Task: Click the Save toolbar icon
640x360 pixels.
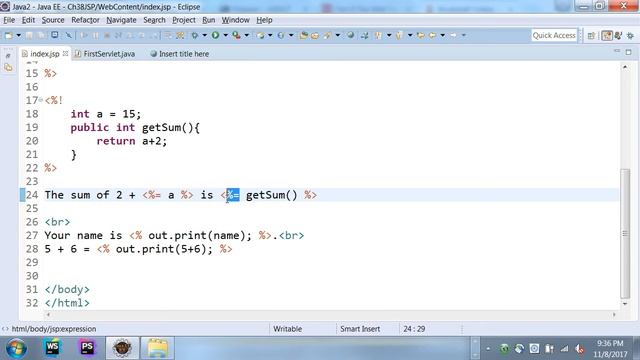Action: click(x=29, y=36)
